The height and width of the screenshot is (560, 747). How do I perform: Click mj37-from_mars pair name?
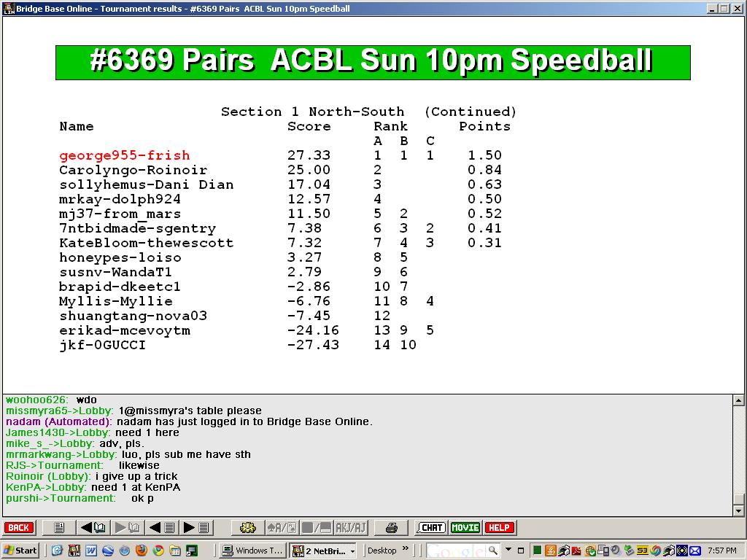(x=120, y=214)
